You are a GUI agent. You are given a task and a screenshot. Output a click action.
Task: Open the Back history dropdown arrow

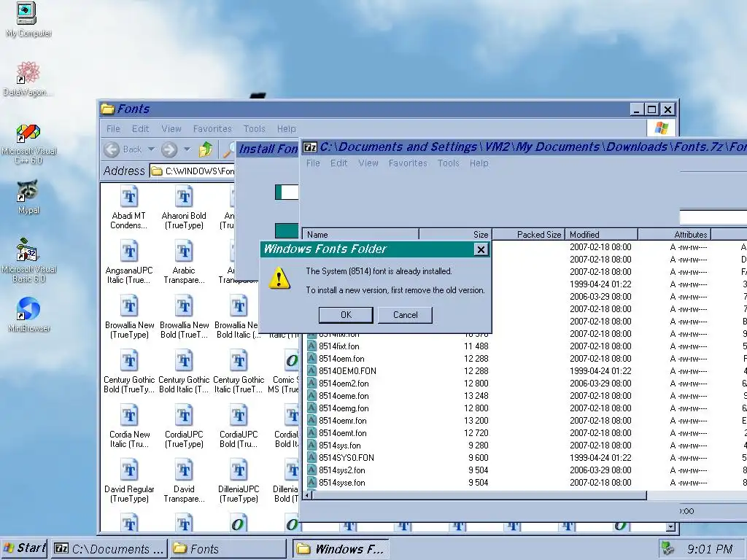click(x=151, y=149)
